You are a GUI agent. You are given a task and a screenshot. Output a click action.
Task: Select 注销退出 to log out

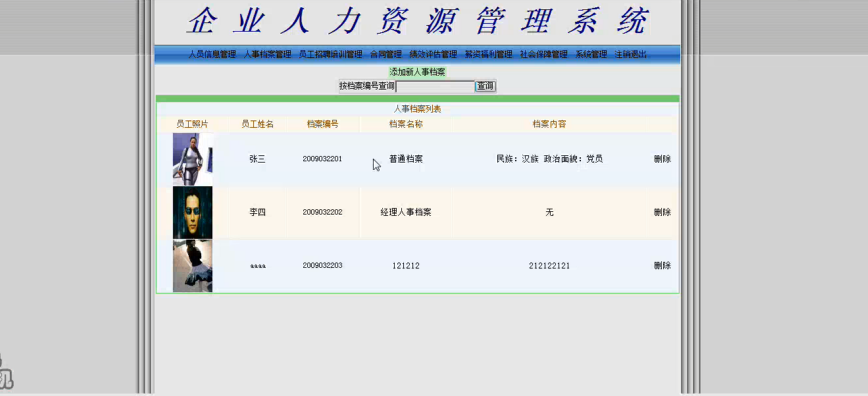[x=631, y=54]
